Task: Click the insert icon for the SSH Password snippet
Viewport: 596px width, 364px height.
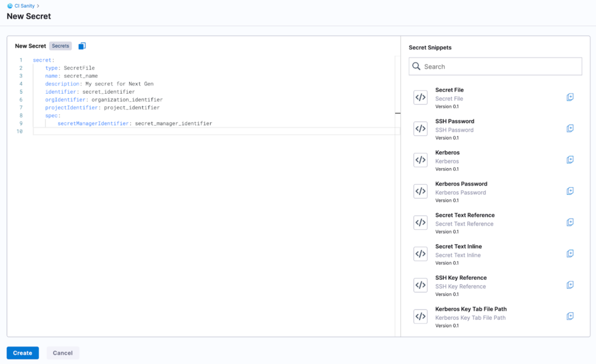Action: [570, 129]
